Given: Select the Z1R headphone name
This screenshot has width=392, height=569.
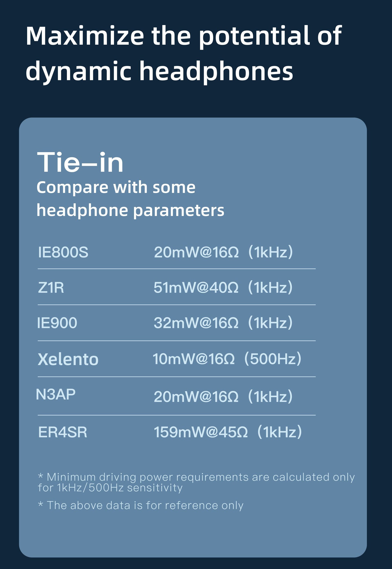Looking at the screenshot, I should [x=51, y=288].
